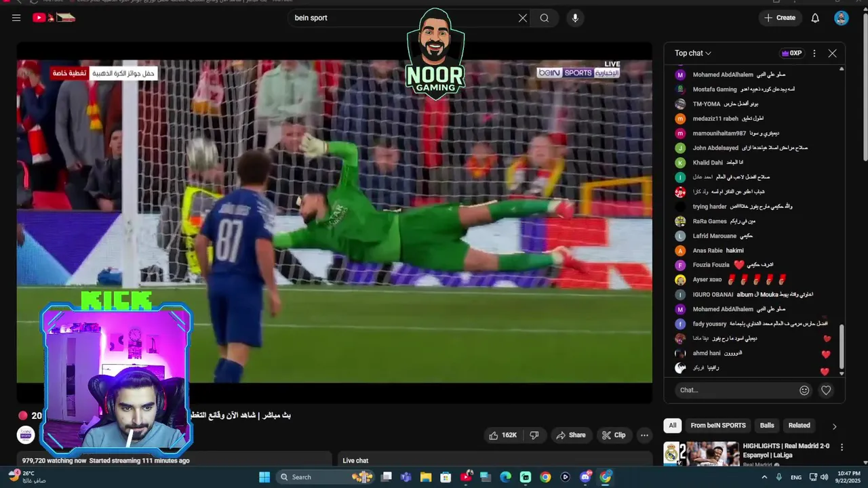Open options for Real Madrid highlights video

[842, 447]
